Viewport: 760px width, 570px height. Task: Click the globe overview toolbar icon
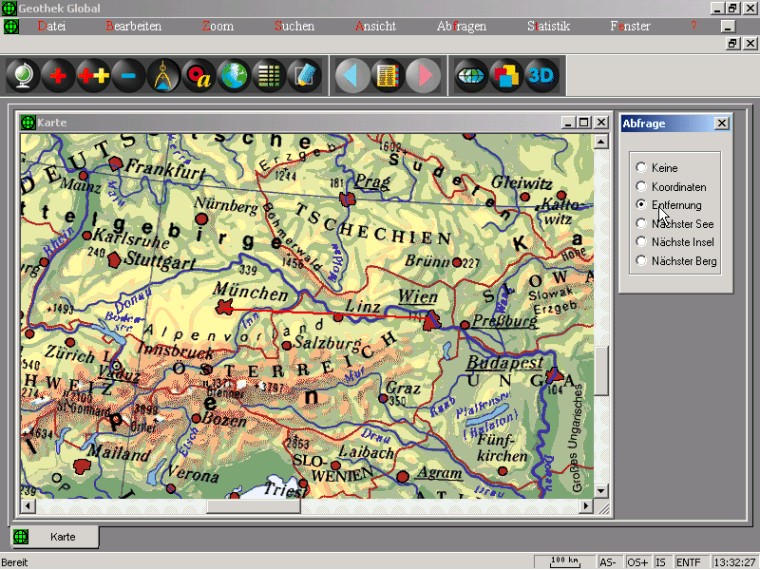point(23,76)
